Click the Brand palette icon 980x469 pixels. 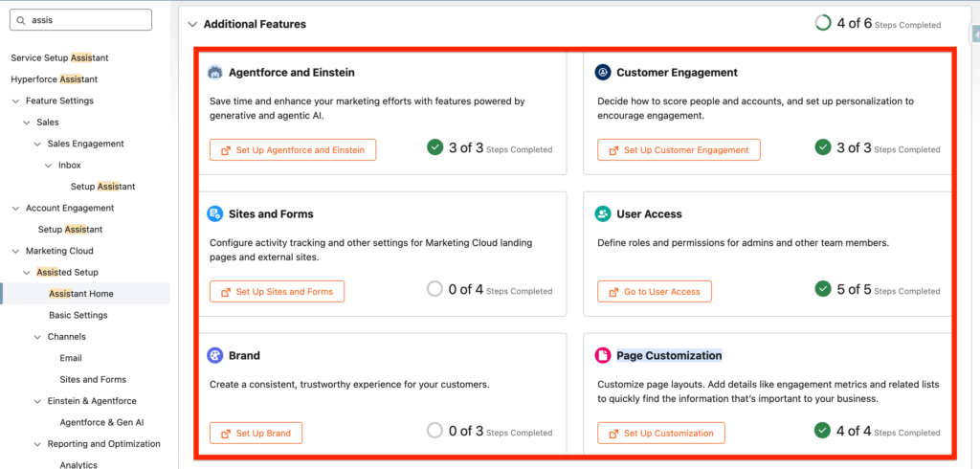click(x=215, y=356)
